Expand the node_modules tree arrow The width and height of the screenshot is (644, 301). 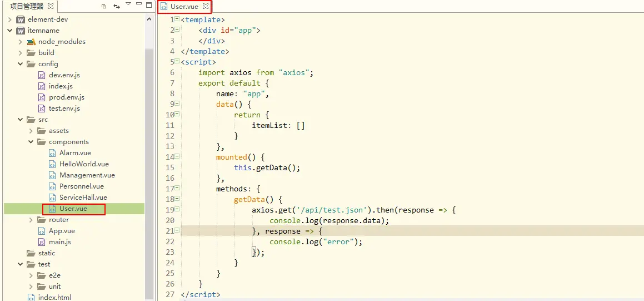(20, 42)
